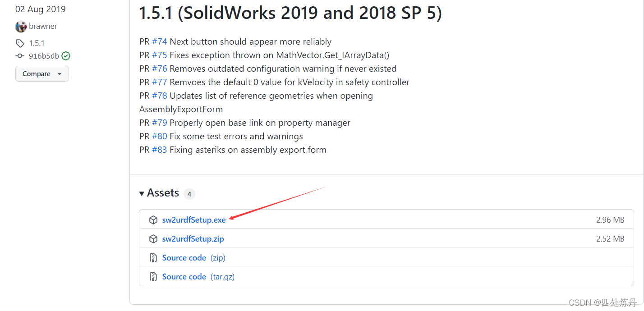
Task: Click the package icon for sw2urdfSetup.zip
Action: coord(153,239)
